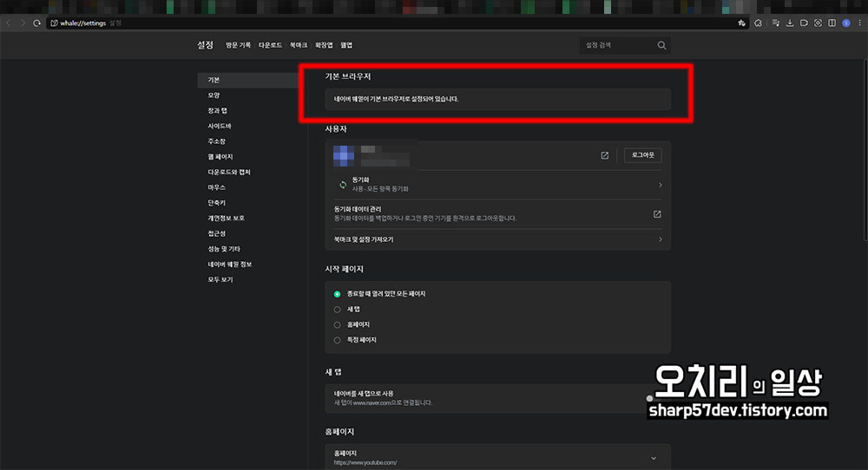The height and width of the screenshot is (470, 868).
Task: Click 네이버를 새 탭으로 사용 row
Action: click(497, 398)
